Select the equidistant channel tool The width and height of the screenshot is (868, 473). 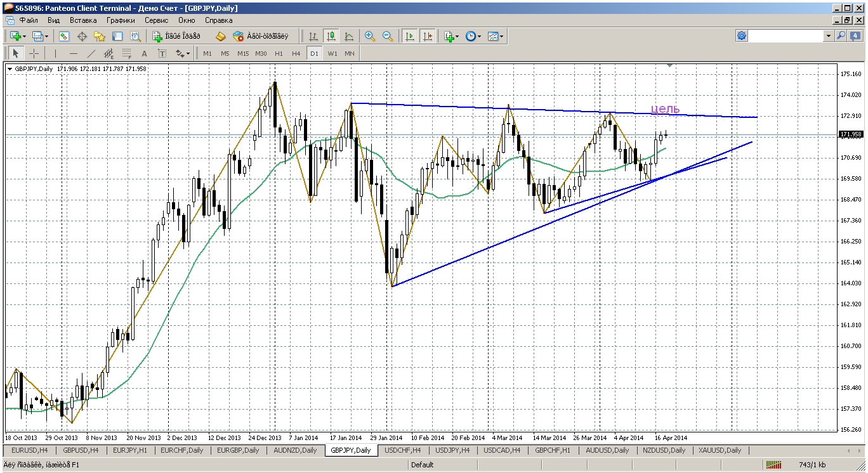tap(109, 53)
